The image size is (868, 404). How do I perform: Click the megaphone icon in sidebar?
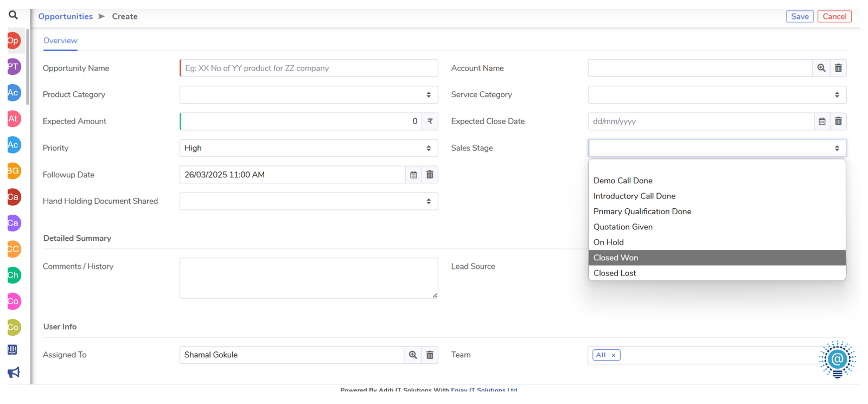(14, 372)
